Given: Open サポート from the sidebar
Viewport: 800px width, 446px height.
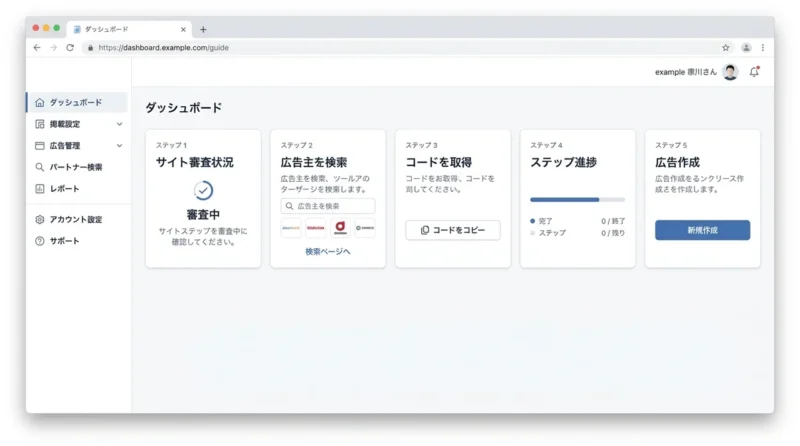Looking at the screenshot, I should point(77,241).
